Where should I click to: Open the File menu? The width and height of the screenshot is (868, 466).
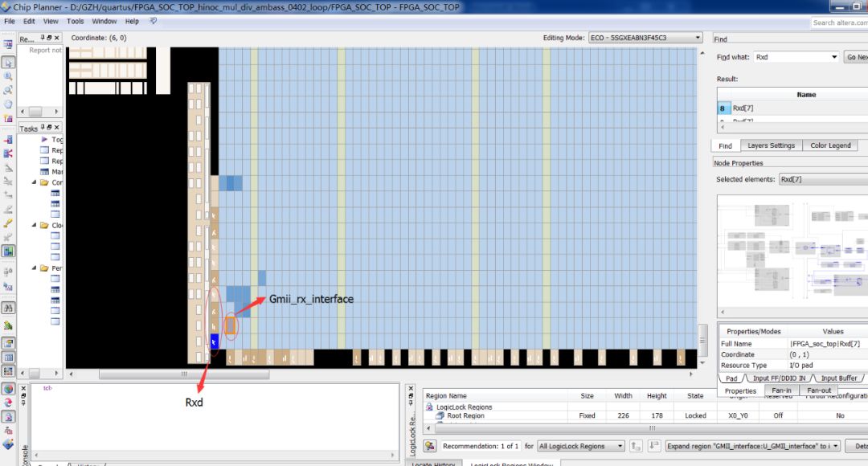10,21
